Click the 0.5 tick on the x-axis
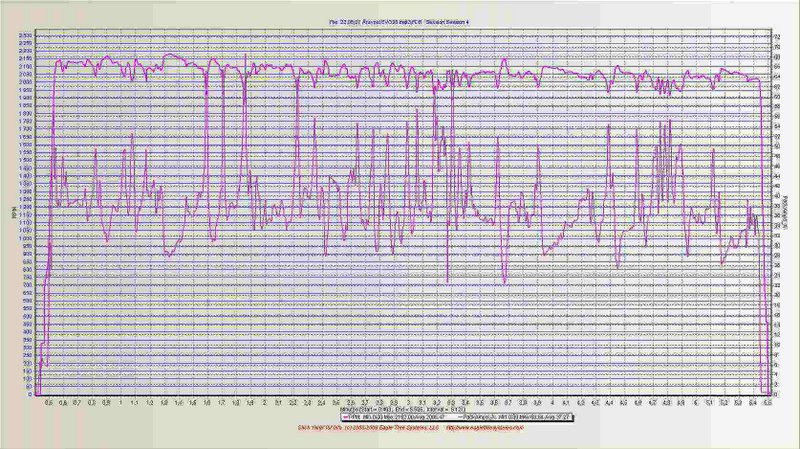The width and height of the screenshot is (800, 449). pos(49,402)
